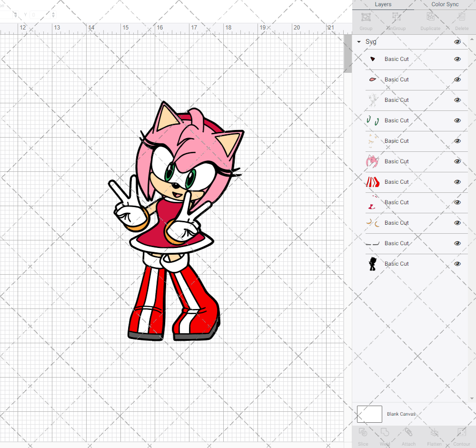Click the Y position input field
Image resolution: width=476 pixels, height=448 pixels.
tap(40, 15)
